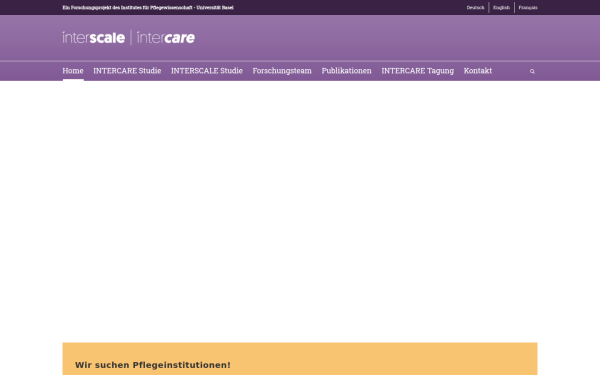Click the interscale logo
The width and height of the screenshot is (600, 375).
pos(94,38)
